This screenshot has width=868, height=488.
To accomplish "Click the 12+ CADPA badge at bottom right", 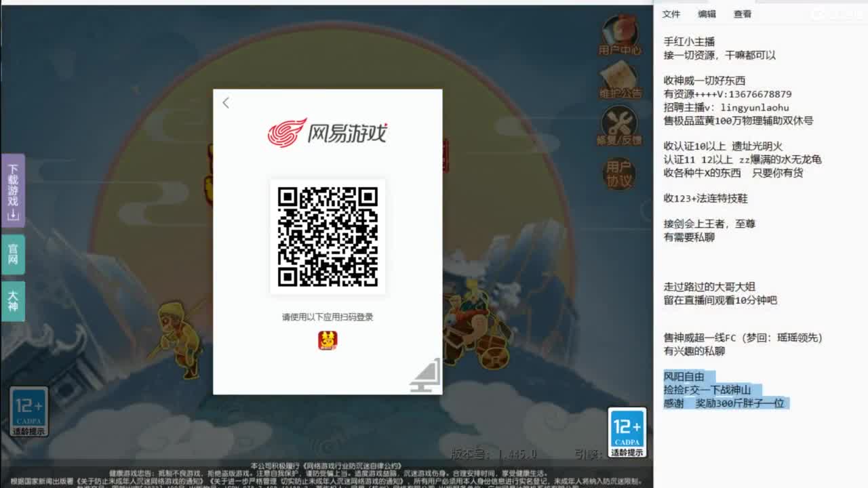I will (627, 432).
